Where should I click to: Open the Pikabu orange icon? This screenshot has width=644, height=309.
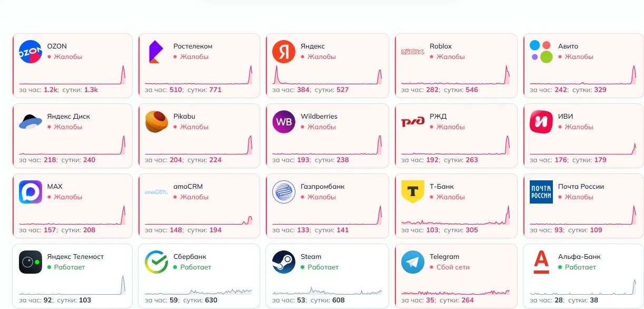coord(156,122)
